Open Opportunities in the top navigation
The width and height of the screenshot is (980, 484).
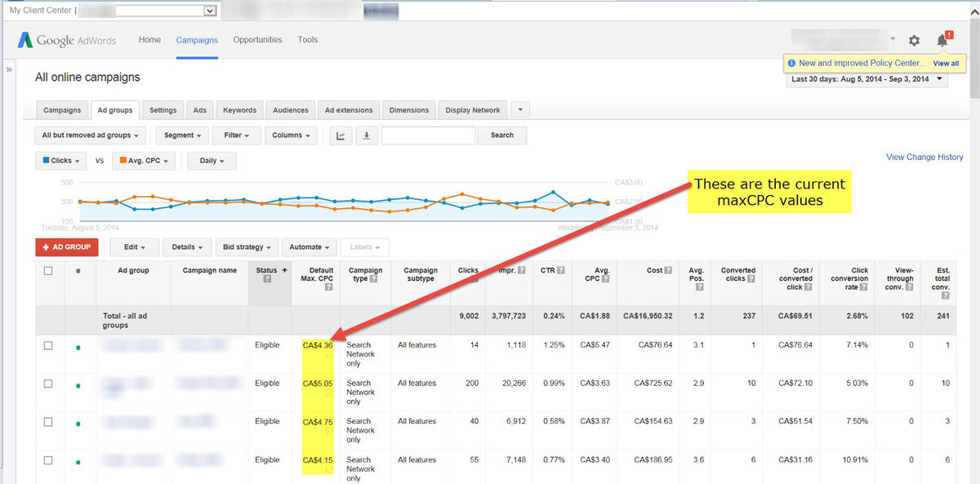257,40
